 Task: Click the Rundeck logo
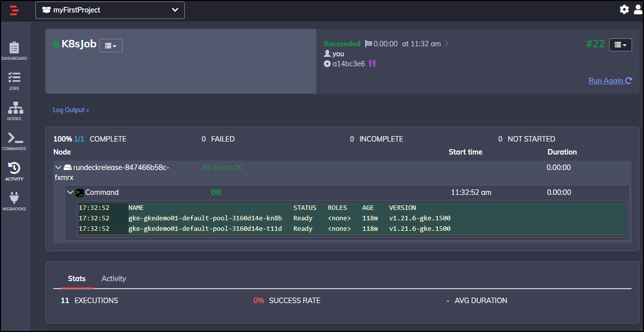(x=14, y=10)
